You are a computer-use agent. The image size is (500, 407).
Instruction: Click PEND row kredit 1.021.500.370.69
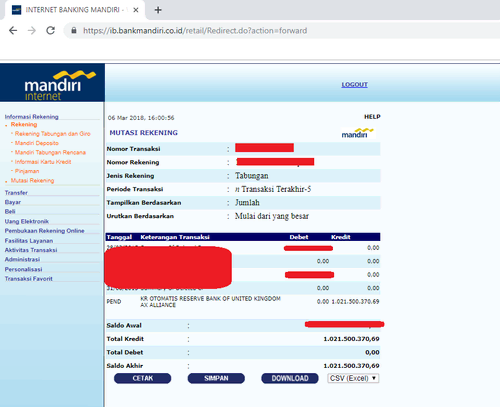click(x=355, y=302)
